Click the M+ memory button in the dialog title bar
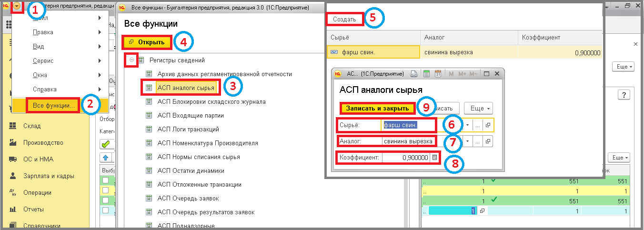 [462, 74]
